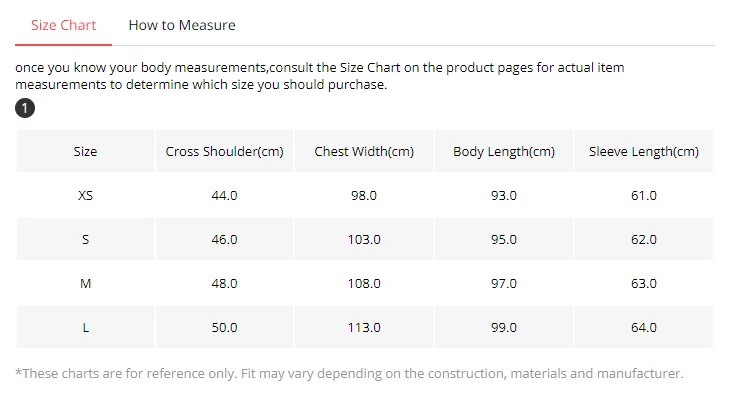Screen dimensions: 734x418
Task: Select the L size row label
Action: point(85,328)
